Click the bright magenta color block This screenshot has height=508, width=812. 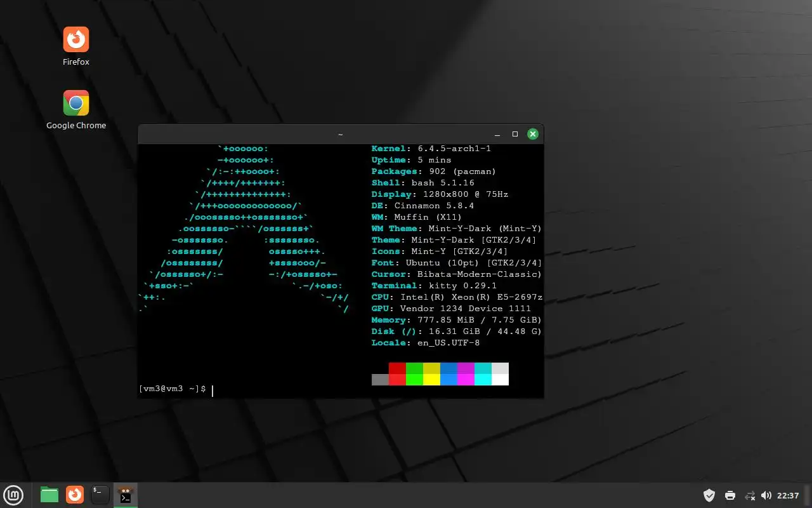pos(466,379)
